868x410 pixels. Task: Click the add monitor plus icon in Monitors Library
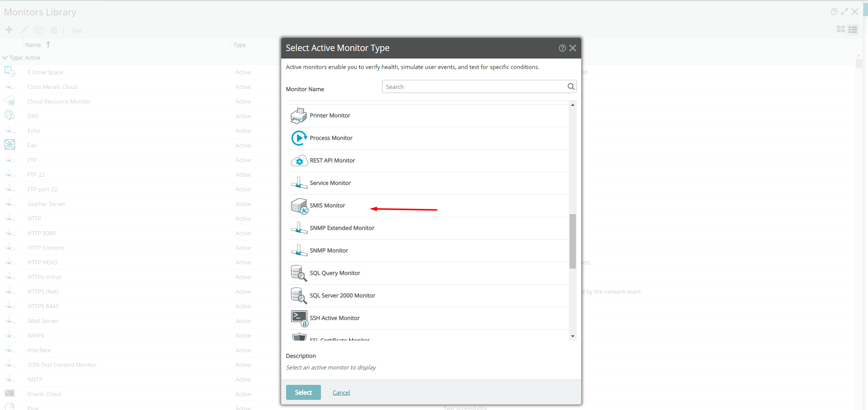coord(9,30)
